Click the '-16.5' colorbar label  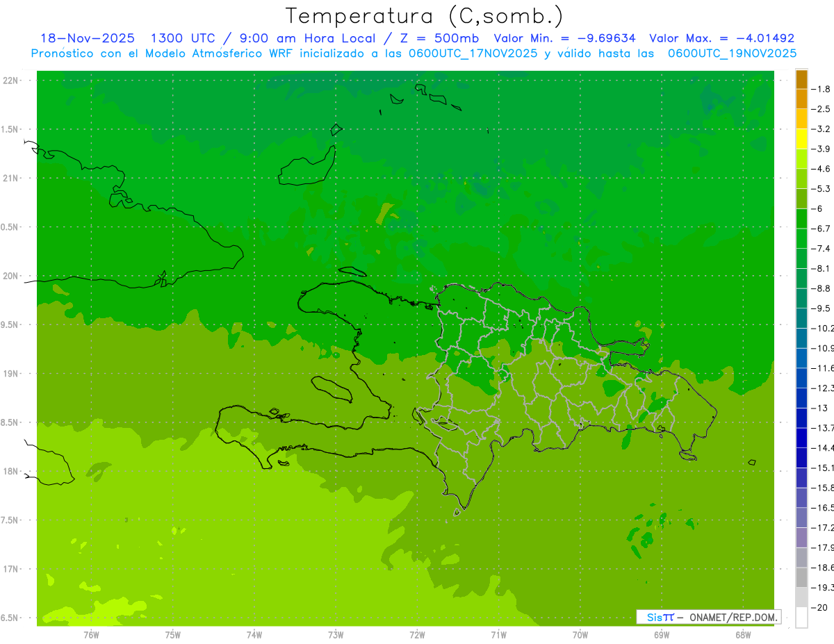pyautogui.click(x=822, y=508)
